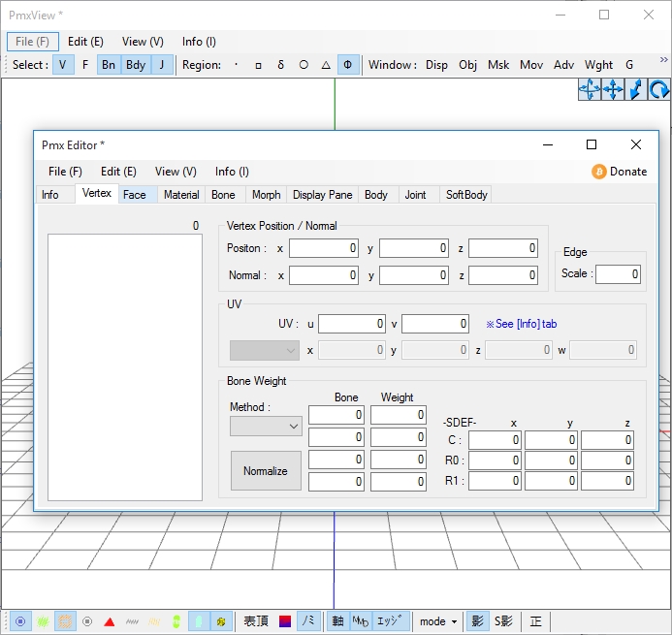The height and width of the screenshot is (635, 672).
Task: Open the Adv window from the toolbar
Action: pyautogui.click(x=563, y=65)
